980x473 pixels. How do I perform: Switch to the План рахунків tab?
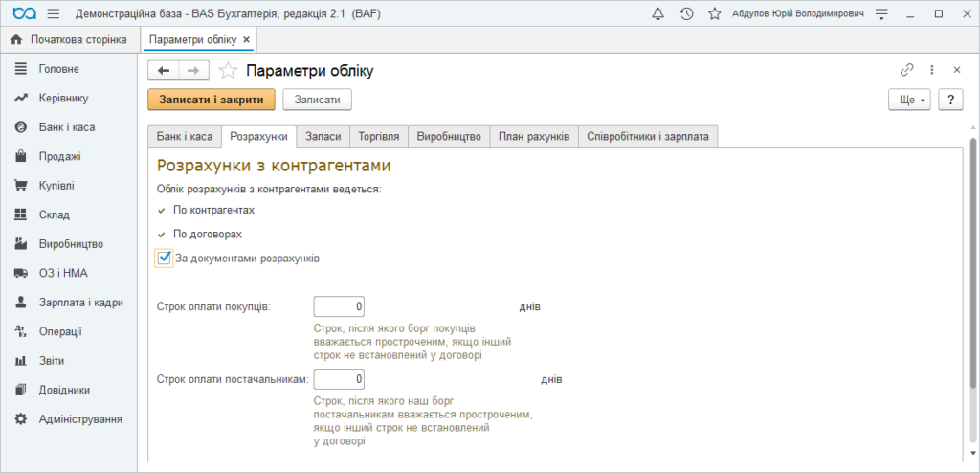534,137
